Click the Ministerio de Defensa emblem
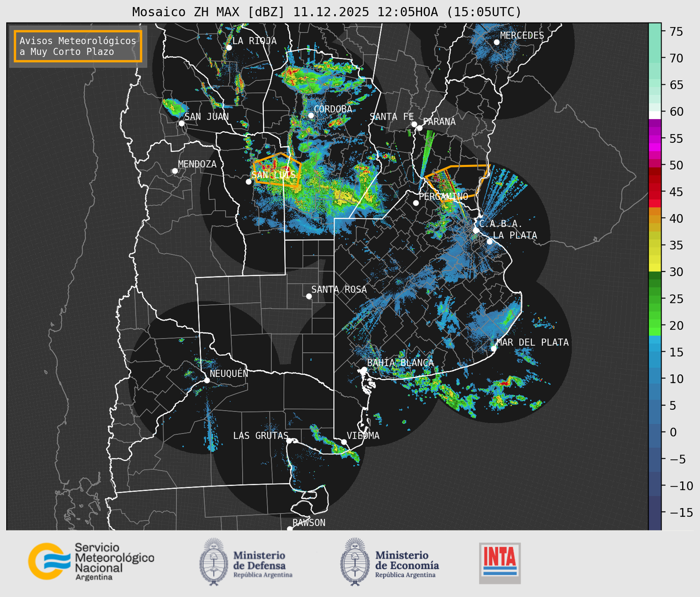700x597 pixels. click(x=214, y=562)
